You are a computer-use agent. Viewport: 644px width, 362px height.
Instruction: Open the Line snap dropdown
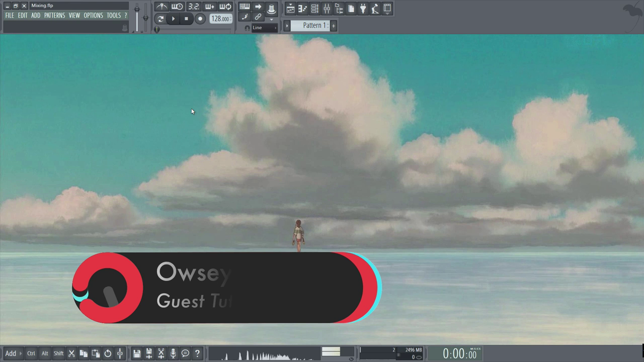tap(265, 28)
